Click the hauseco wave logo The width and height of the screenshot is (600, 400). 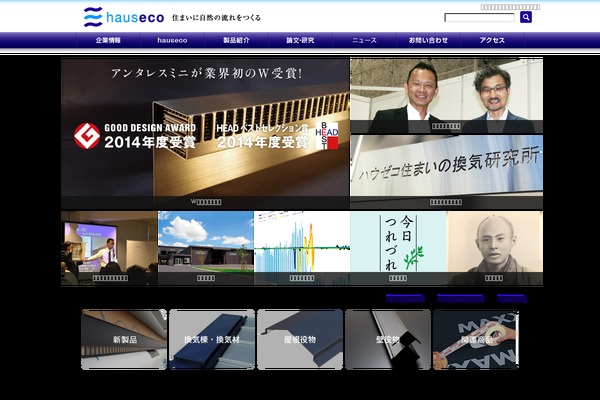pyautogui.click(x=93, y=17)
